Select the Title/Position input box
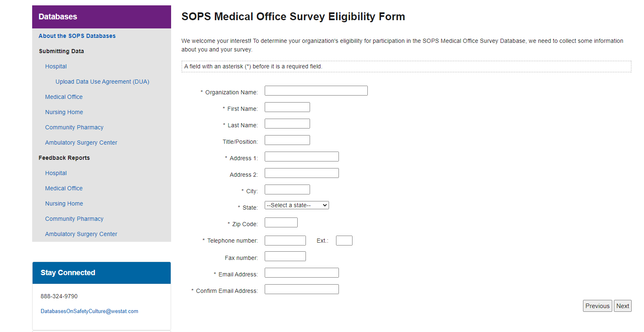The height and width of the screenshot is (332, 644). point(287,140)
